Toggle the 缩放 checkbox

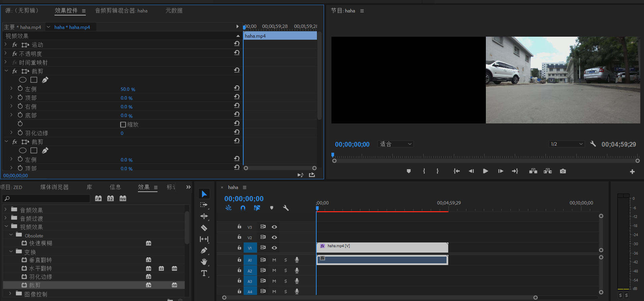(123, 124)
